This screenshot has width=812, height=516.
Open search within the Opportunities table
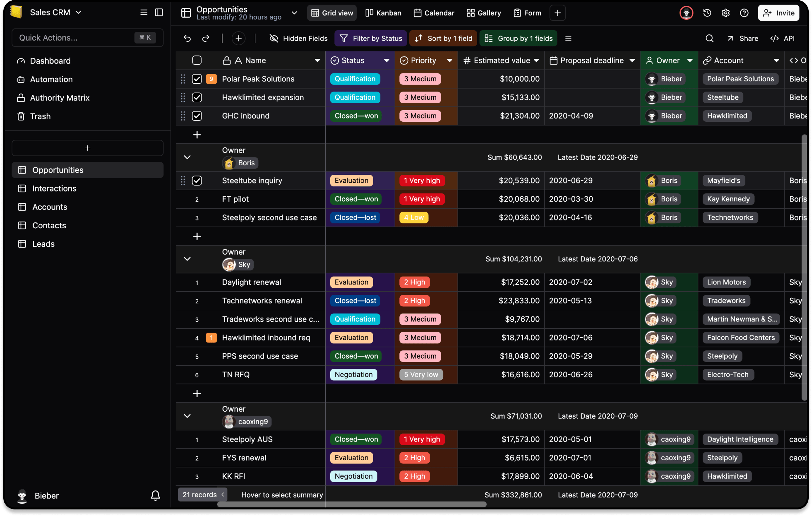coord(710,38)
